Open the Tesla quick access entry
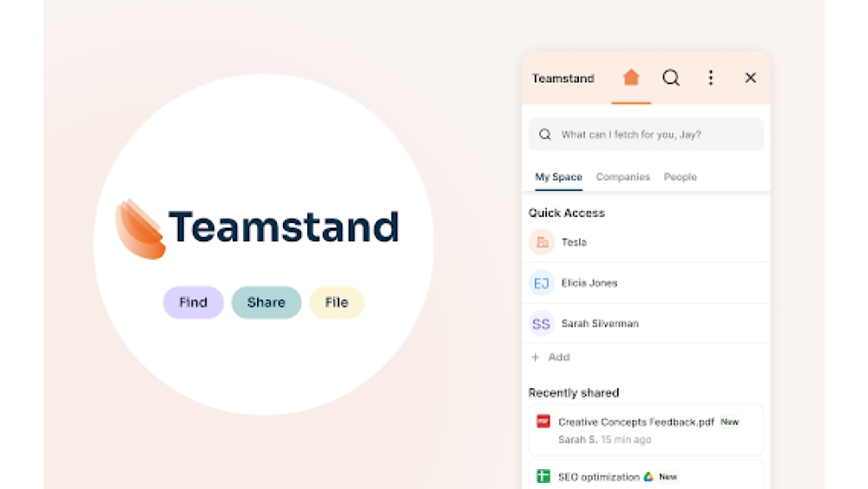Viewport: 868px width, 489px height. (x=646, y=242)
